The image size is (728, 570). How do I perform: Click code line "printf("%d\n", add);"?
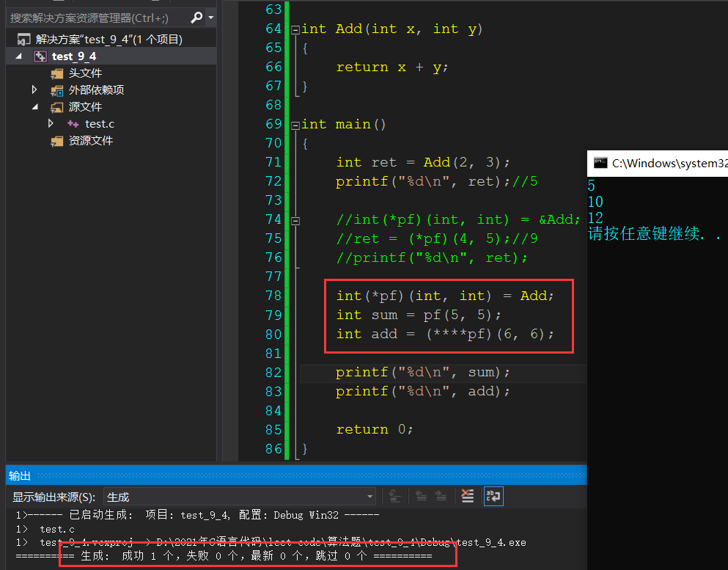pyautogui.click(x=422, y=391)
